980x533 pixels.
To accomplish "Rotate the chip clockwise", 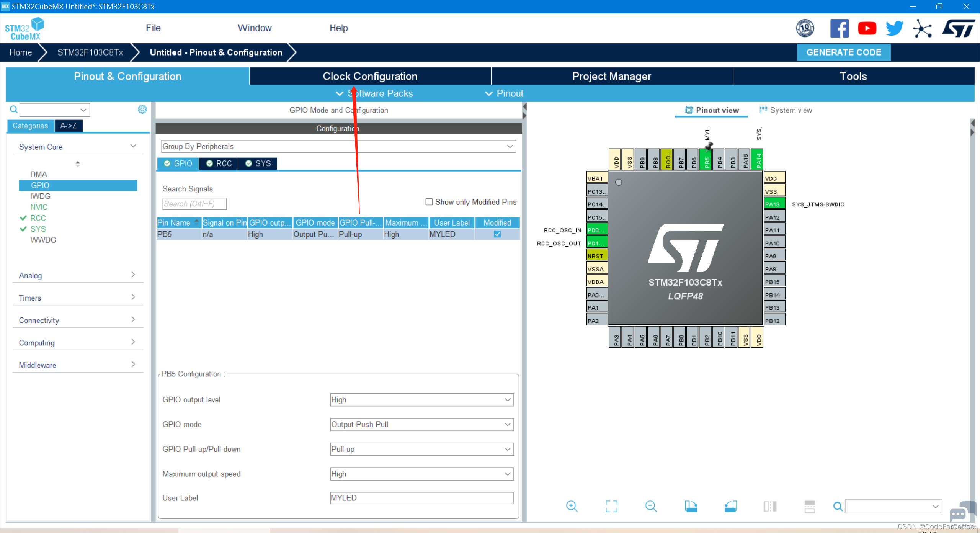I will click(x=691, y=506).
